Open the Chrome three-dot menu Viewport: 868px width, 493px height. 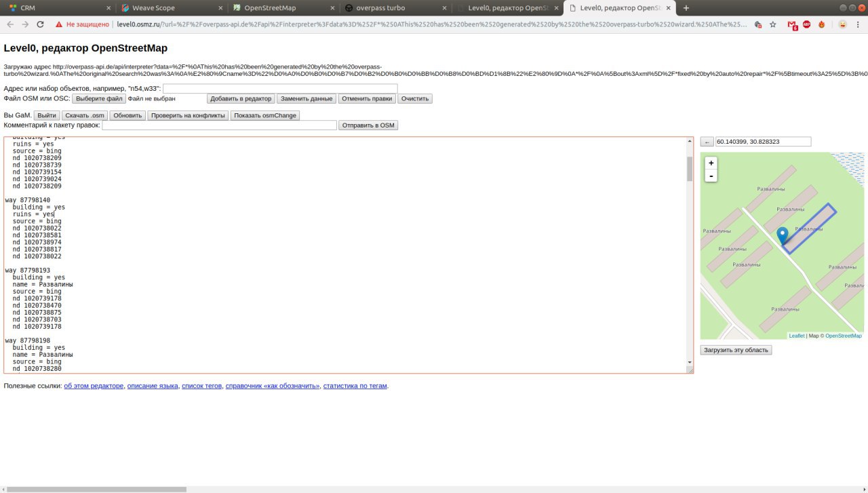859,24
